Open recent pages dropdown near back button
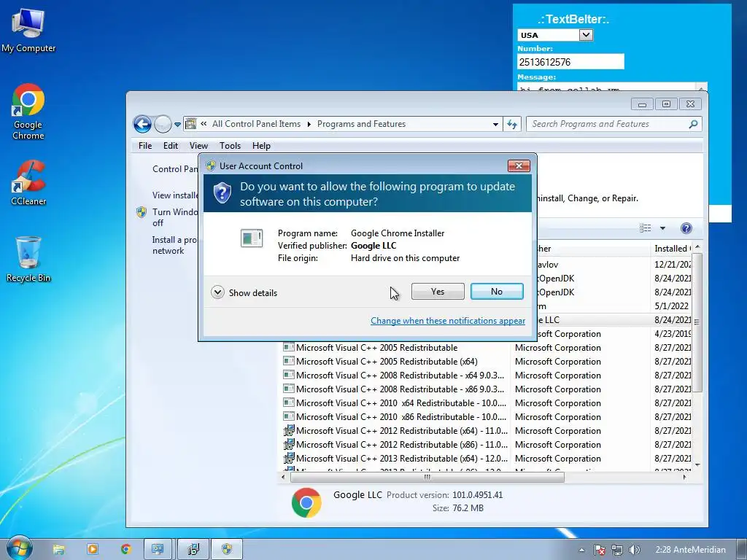 pyautogui.click(x=177, y=124)
